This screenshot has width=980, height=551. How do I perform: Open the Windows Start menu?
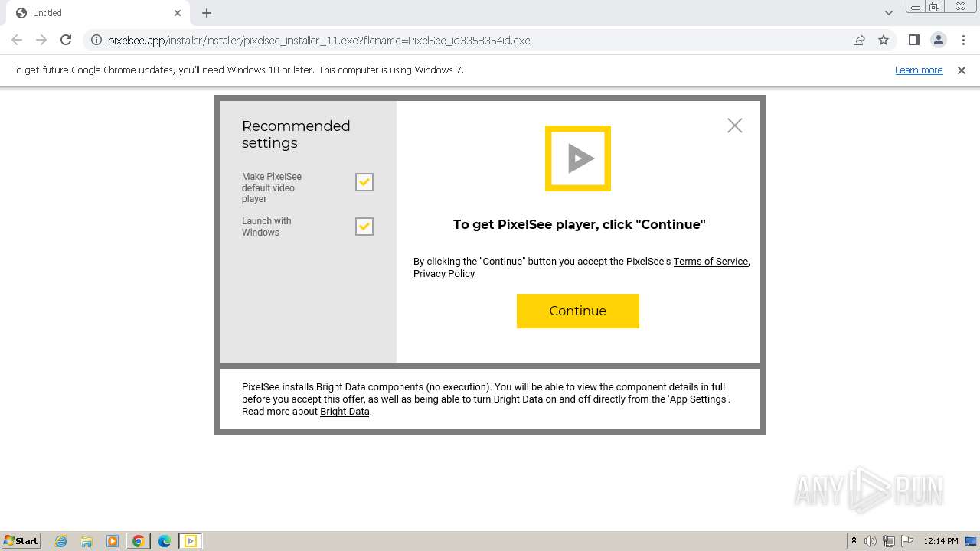[x=21, y=541]
